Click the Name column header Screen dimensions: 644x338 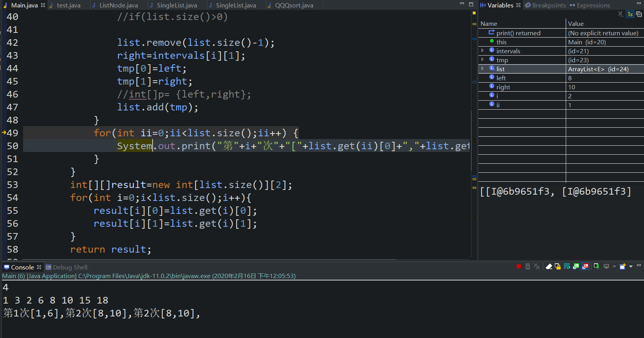click(x=522, y=23)
